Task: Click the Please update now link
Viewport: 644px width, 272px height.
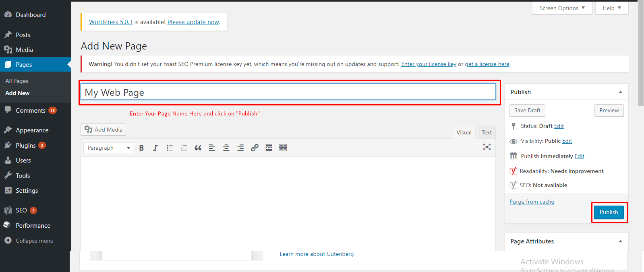Action: 193,22
